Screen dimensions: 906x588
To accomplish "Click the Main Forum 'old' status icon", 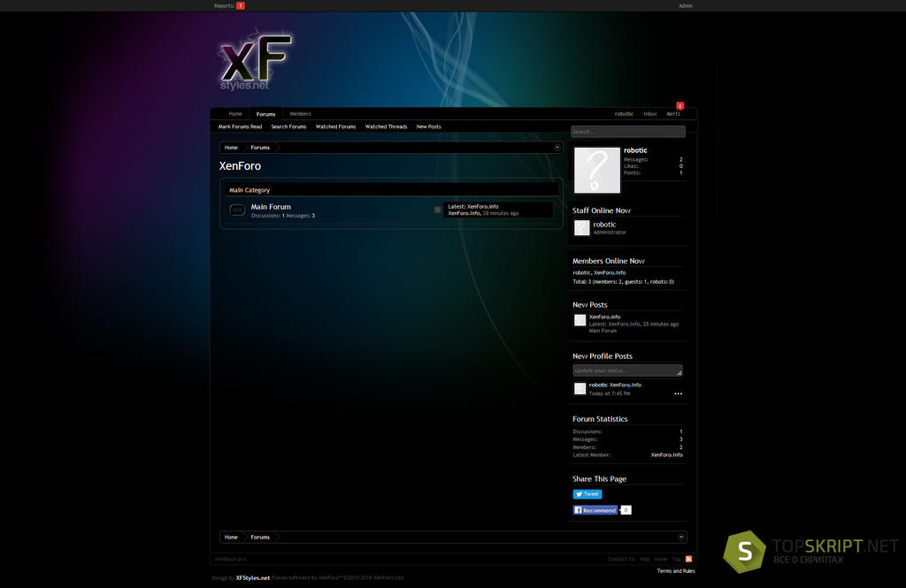I will [237, 210].
